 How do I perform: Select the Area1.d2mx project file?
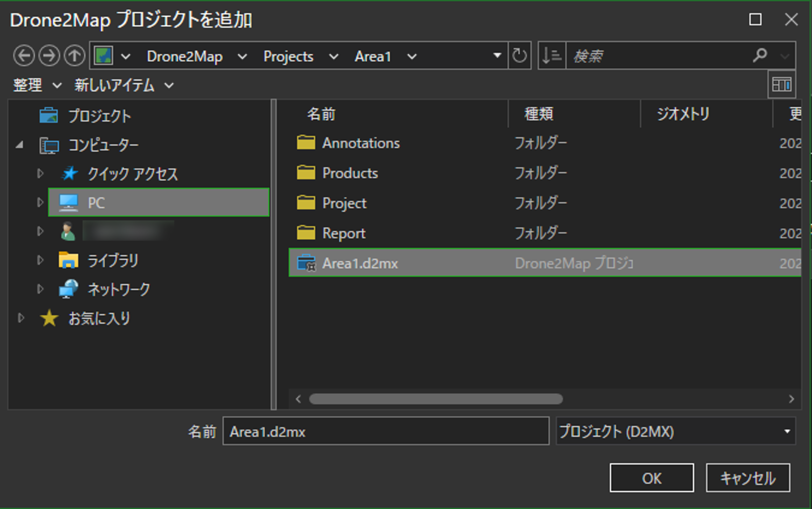(360, 263)
